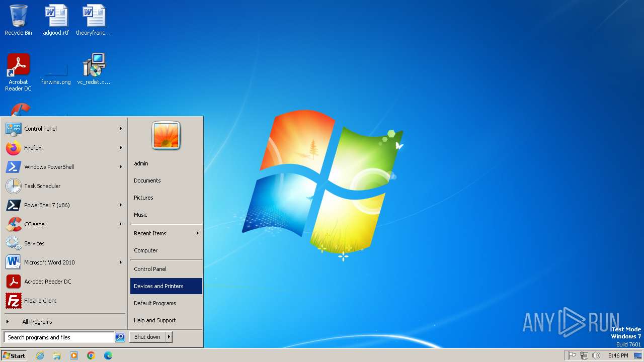Launch Acrobat Reader DC desktop shortcut
644x362 pixels.
pos(18,72)
